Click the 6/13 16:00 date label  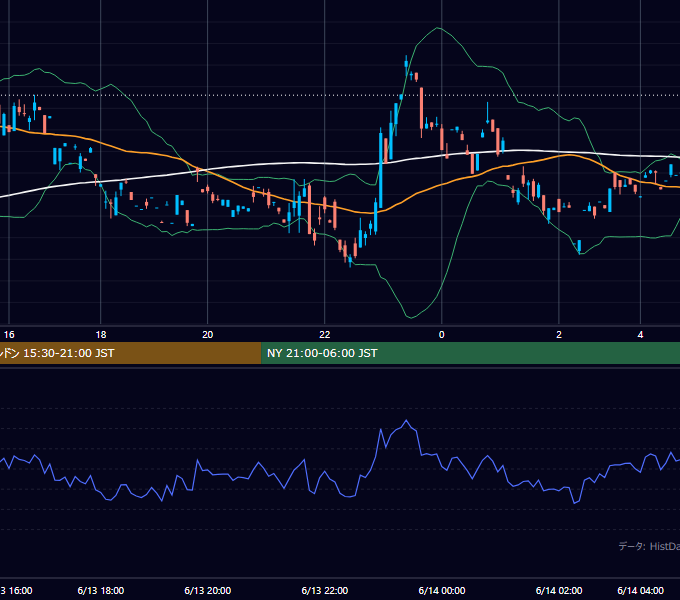(16, 590)
